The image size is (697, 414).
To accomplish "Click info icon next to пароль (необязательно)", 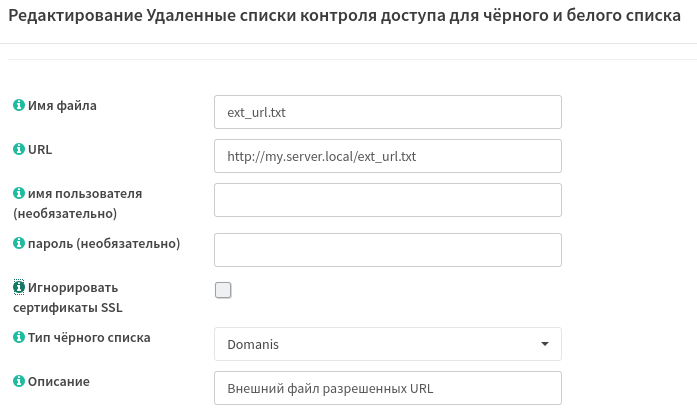I will [x=19, y=243].
